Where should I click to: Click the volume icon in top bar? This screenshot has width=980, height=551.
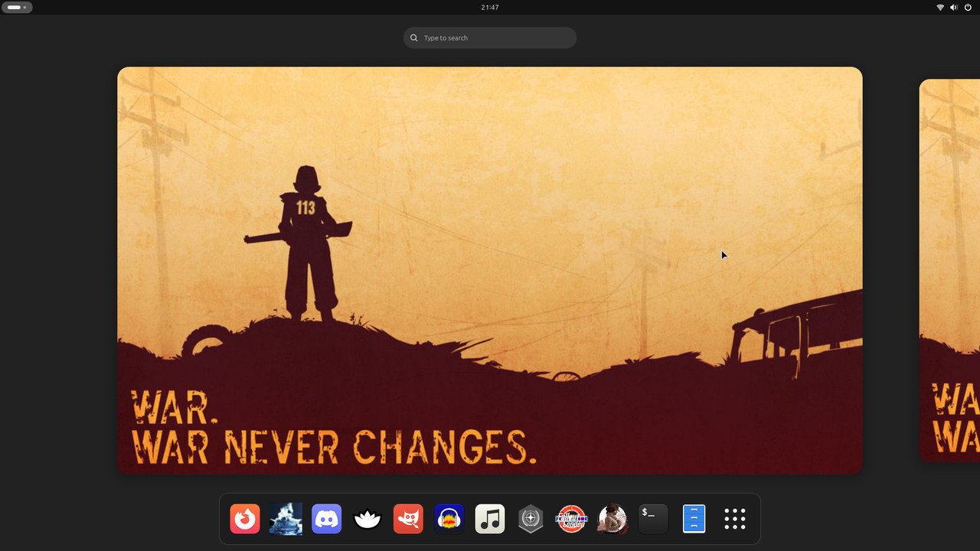[954, 7]
